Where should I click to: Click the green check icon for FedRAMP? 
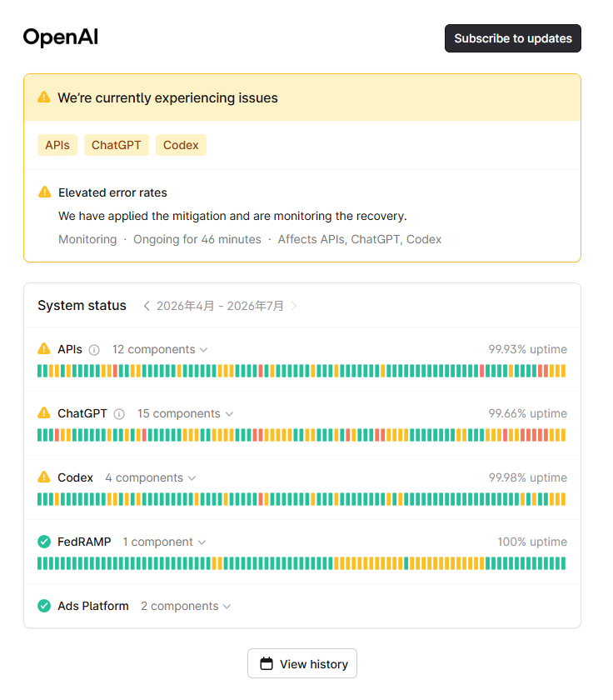click(x=44, y=542)
